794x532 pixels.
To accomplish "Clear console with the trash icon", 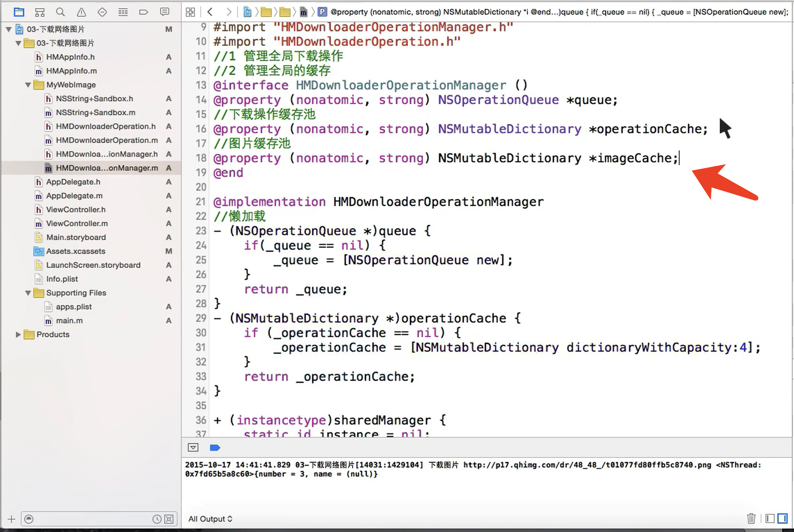I will click(751, 518).
